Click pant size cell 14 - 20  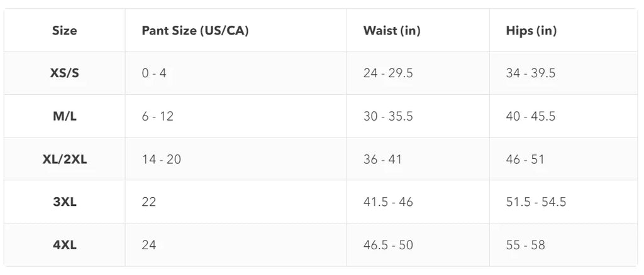161,159
